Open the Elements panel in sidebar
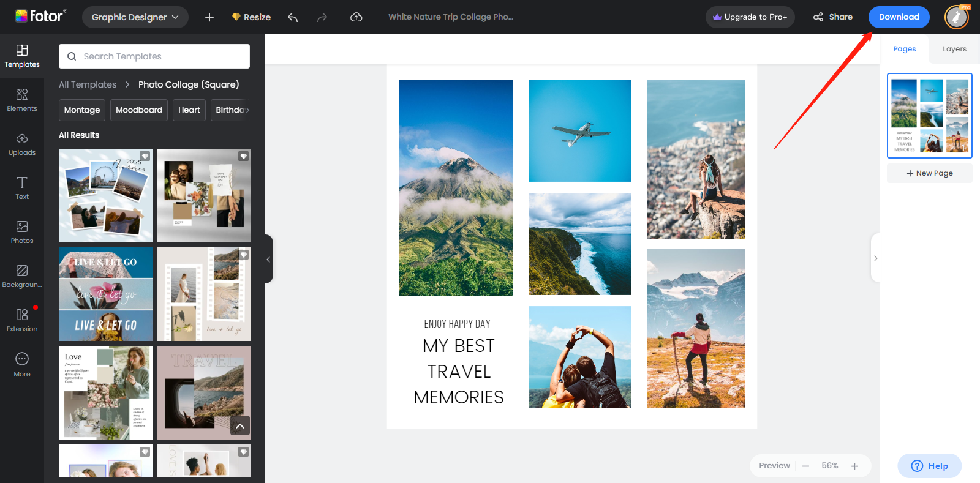The width and height of the screenshot is (980, 483). (22, 100)
